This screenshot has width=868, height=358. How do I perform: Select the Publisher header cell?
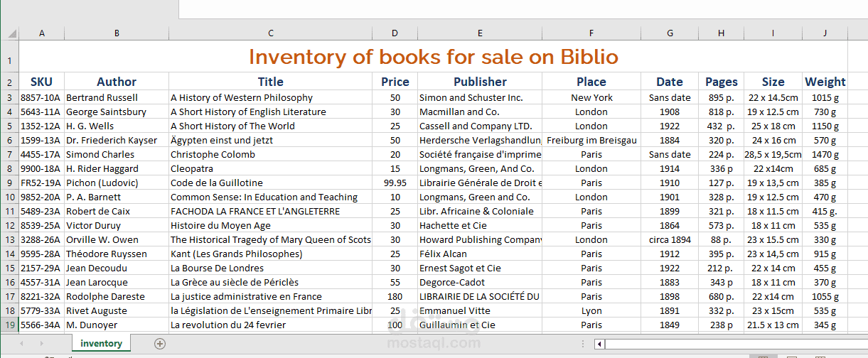[x=480, y=82]
